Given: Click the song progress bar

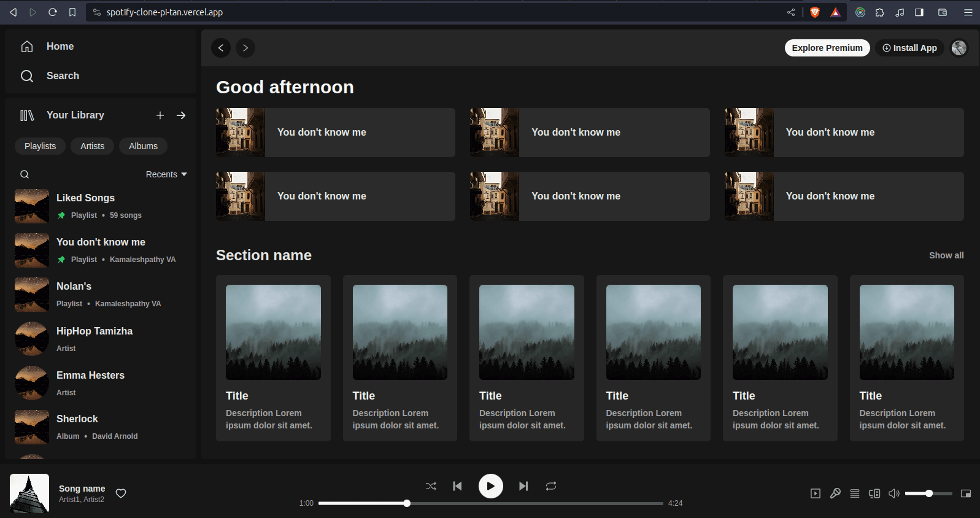Looking at the screenshot, I should [x=491, y=503].
